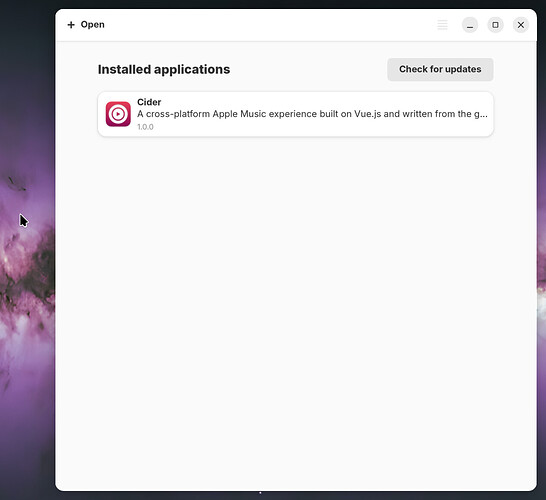Close the application window
The image size is (546, 500).
[521, 25]
